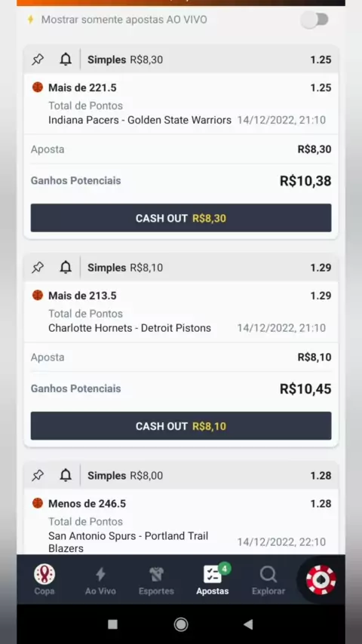Open Charlotte Hornets - Detroit Pistons match
The height and width of the screenshot is (644, 362).
click(x=130, y=328)
